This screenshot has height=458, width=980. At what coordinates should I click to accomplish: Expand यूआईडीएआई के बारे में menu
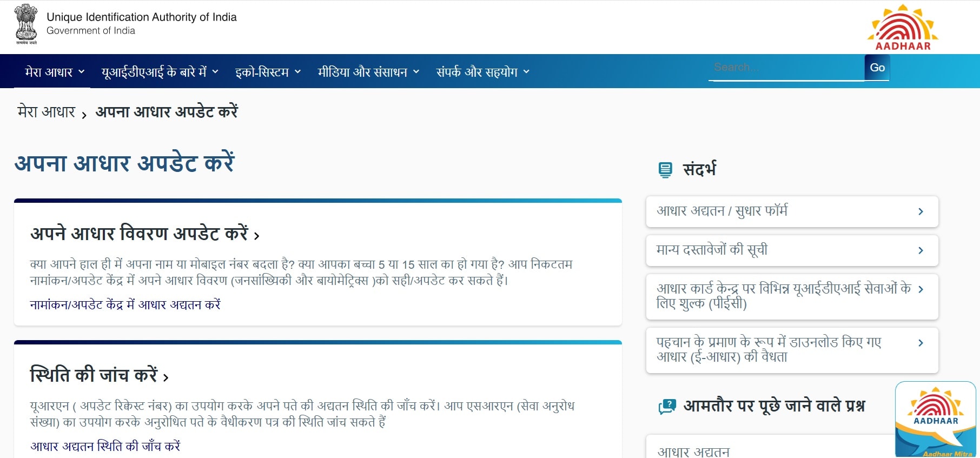pyautogui.click(x=160, y=72)
